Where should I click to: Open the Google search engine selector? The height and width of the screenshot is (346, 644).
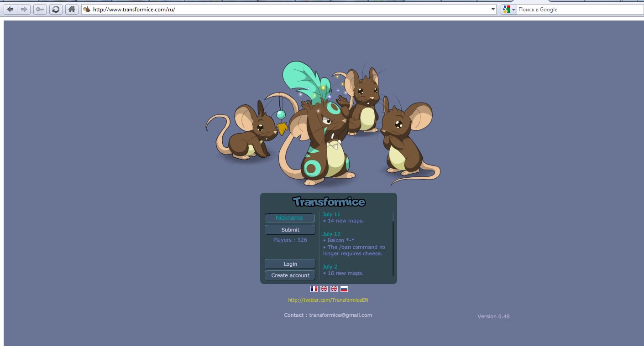(508, 9)
